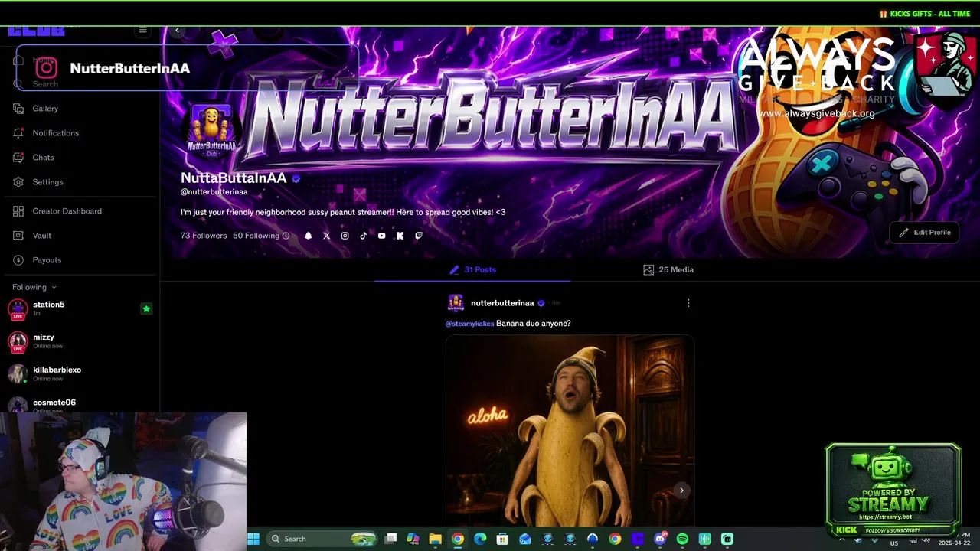
Task: Click the profile avatar on the banner
Action: [211, 132]
